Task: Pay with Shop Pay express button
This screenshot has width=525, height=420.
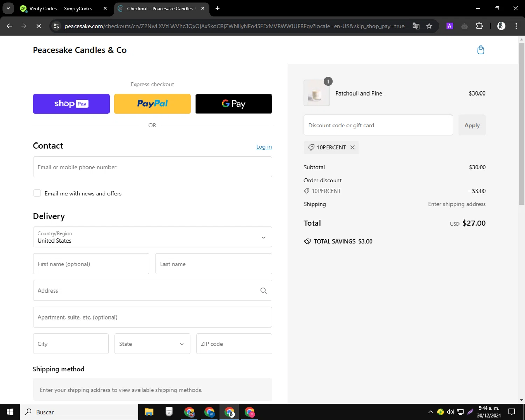Action: [x=71, y=104]
